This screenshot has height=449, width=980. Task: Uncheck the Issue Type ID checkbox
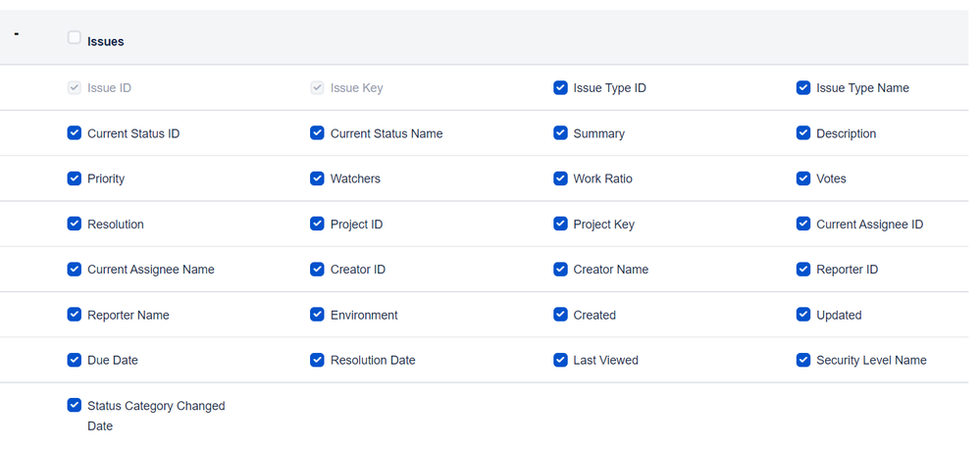(560, 88)
